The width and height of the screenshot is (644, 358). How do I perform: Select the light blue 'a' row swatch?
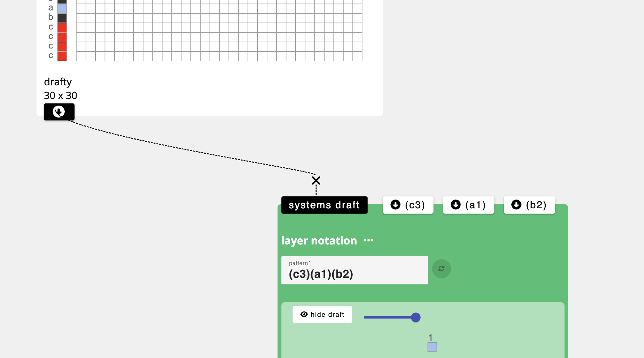coord(62,8)
